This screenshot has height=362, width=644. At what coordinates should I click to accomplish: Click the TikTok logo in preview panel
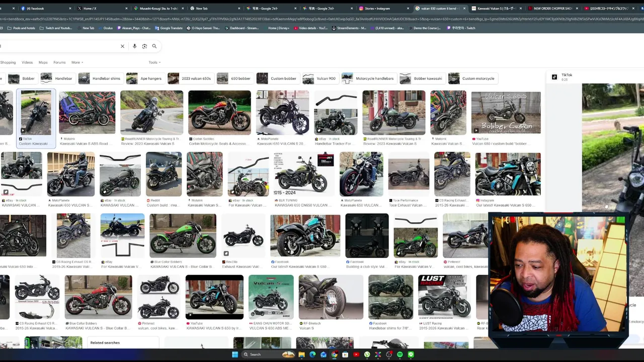(x=554, y=77)
